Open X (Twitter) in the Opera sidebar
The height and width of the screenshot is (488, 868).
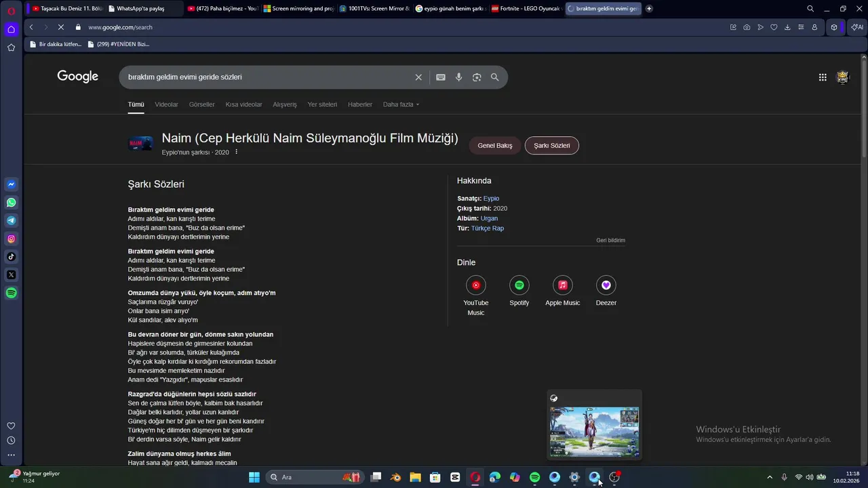pos(12,274)
